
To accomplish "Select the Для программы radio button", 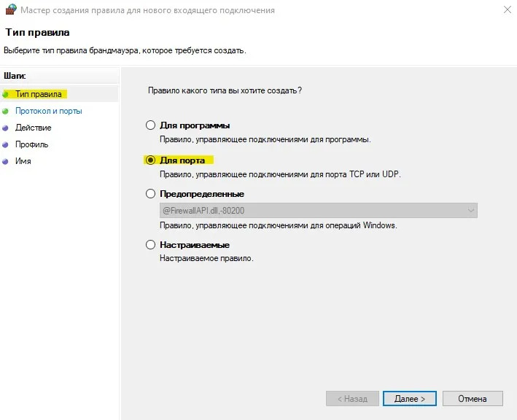I will (x=151, y=125).
